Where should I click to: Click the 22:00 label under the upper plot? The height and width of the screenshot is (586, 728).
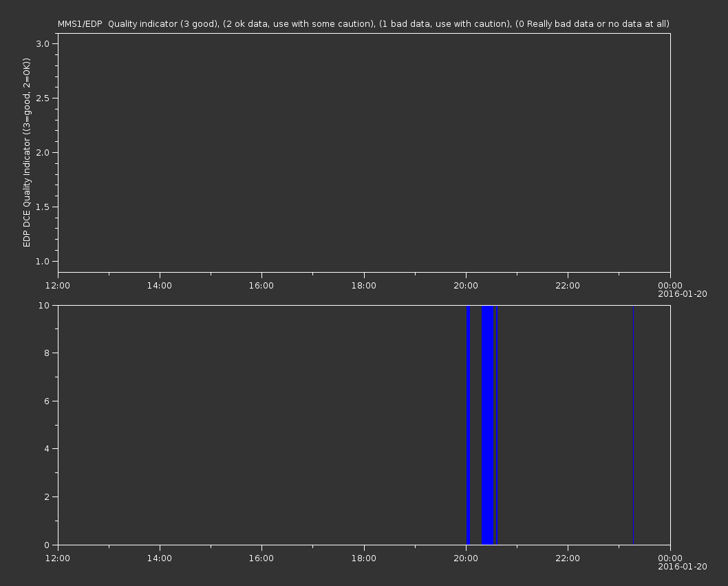tap(568, 286)
